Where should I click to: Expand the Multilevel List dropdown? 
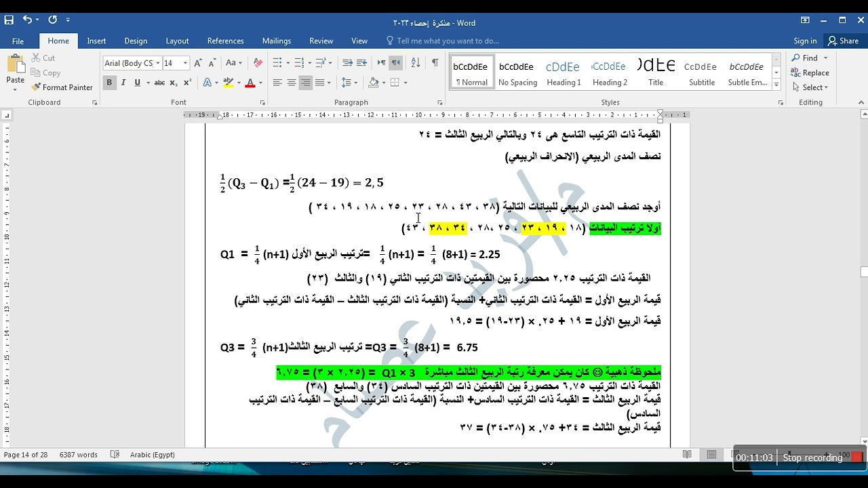pos(332,63)
